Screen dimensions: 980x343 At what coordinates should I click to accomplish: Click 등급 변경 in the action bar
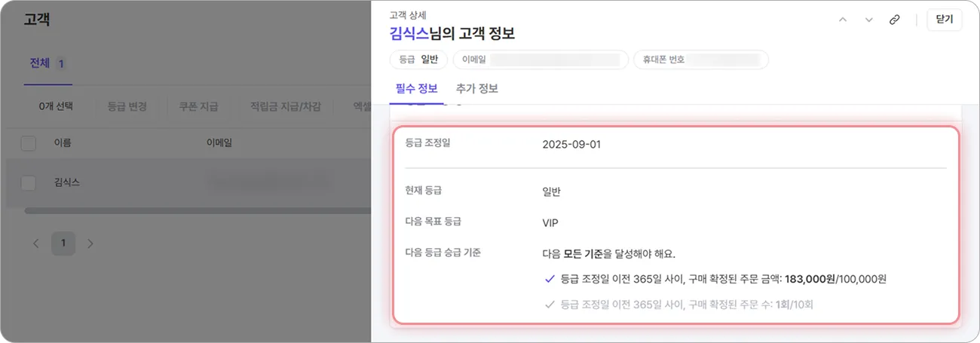click(127, 106)
